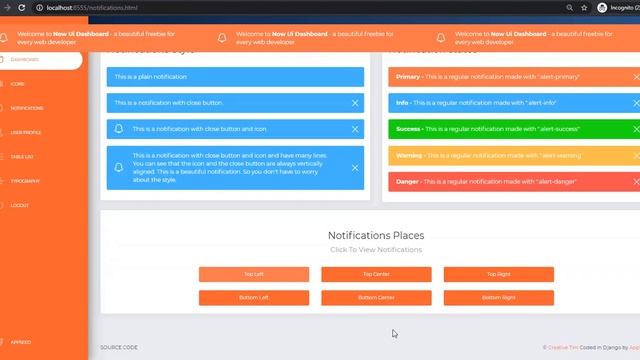Click bell icon in the close-button-and-icon notification
The width and height of the screenshot is (640, 360).
tap(119, 129)
